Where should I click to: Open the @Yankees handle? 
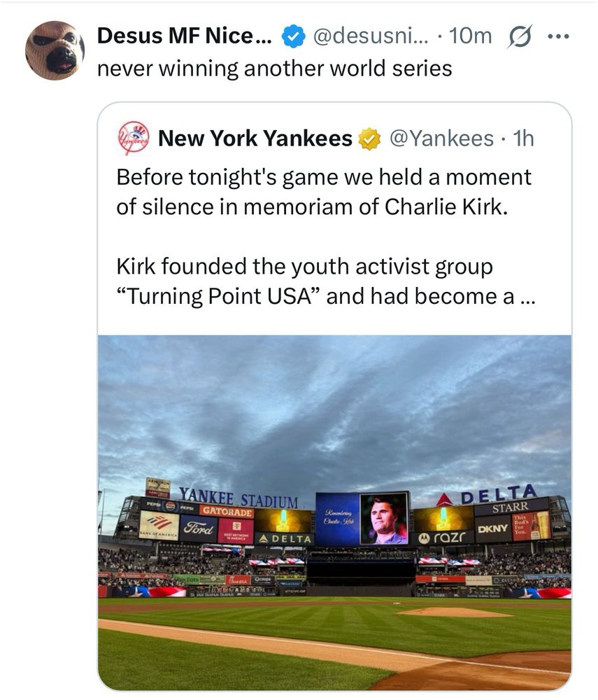pyautogui.click(x=441, y=139)
